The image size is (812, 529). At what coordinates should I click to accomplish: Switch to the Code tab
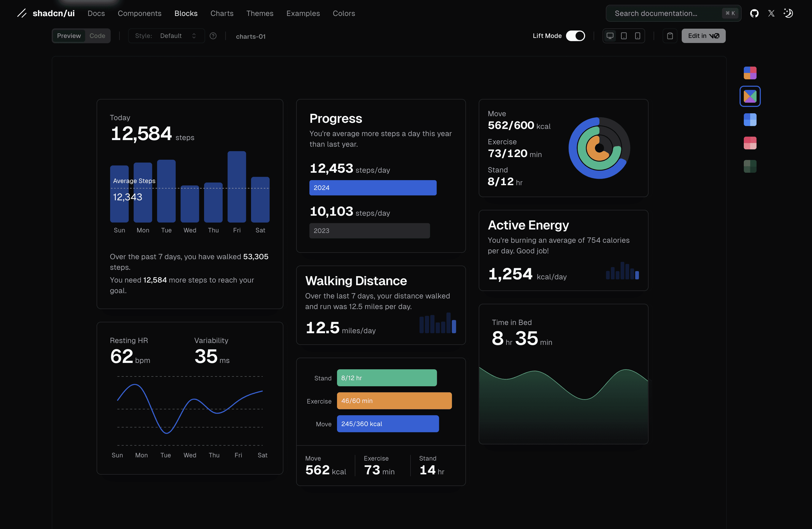click(x=97, y=36)
